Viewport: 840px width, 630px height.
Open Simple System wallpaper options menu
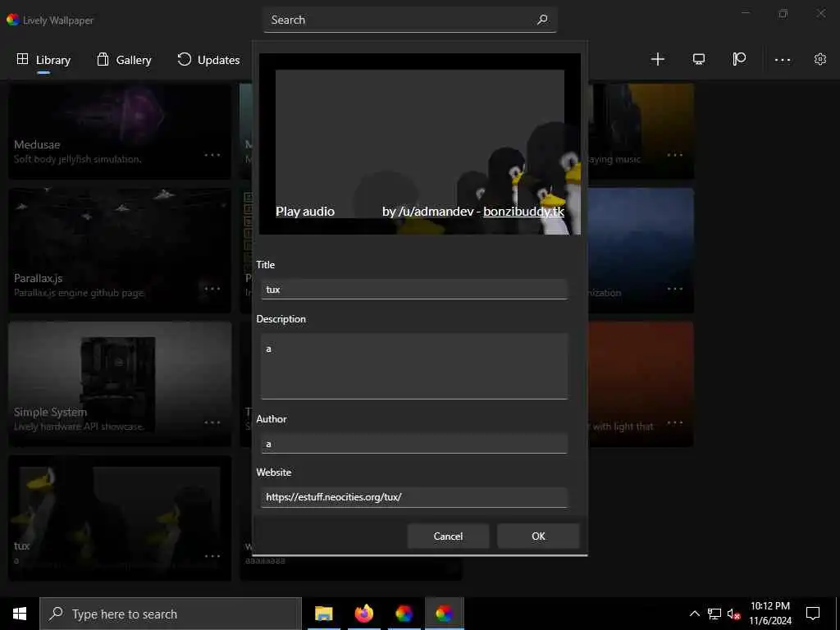[212, 422]
